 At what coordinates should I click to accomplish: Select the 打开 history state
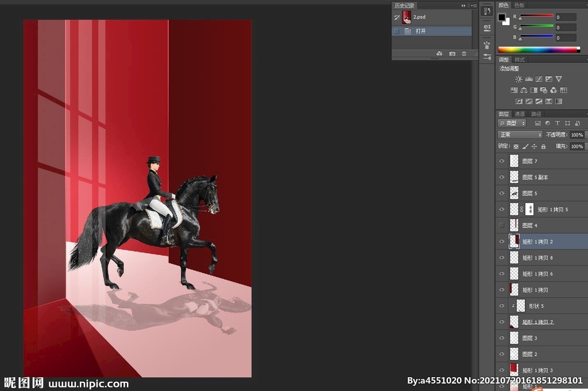coord(421,31)
